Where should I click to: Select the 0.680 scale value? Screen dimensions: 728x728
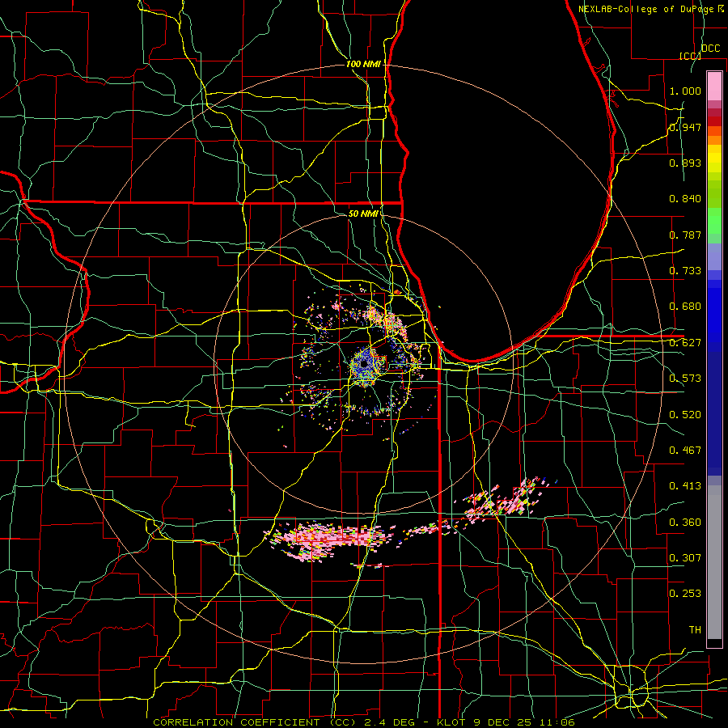tap(685, 307)
